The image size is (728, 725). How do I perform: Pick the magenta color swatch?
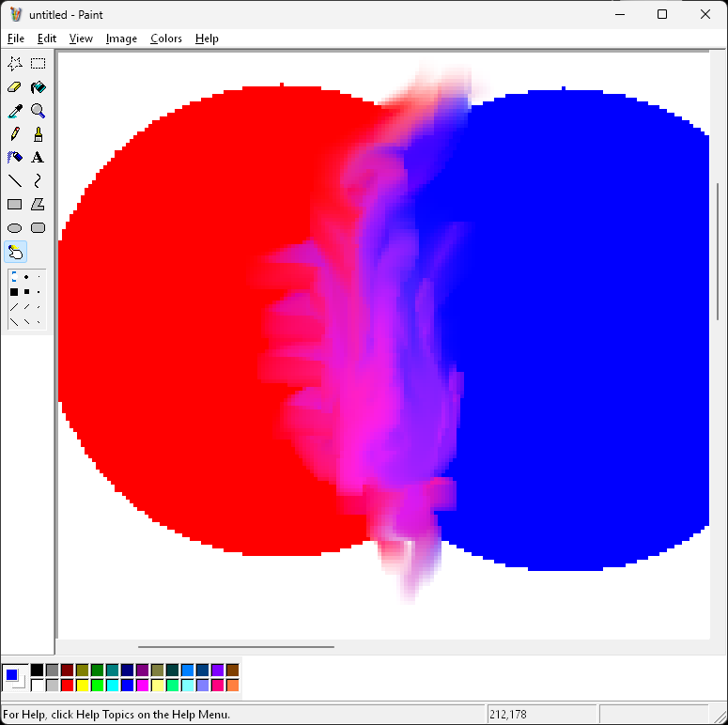pyautogui.click(x=143, y=685)
